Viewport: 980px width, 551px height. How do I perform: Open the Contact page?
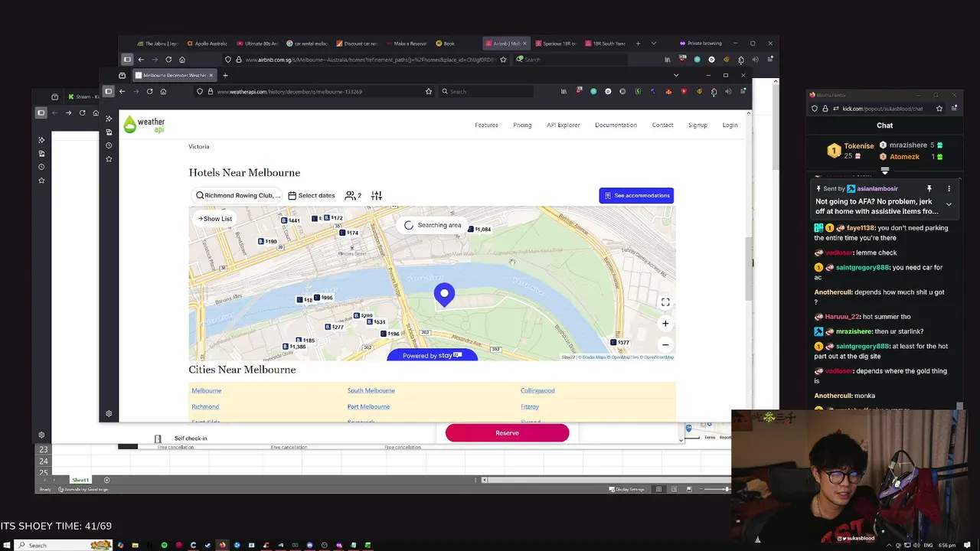(x=662, y=125)
